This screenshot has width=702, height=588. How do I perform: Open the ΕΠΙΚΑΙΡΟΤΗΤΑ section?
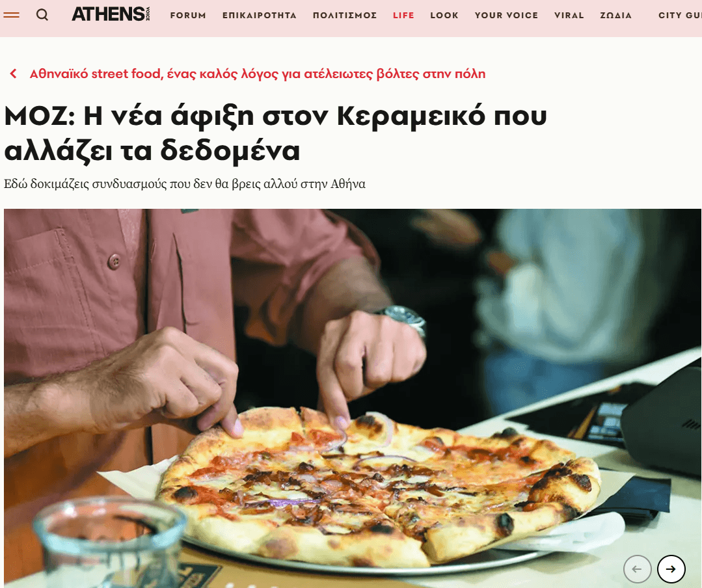tap(260, 15)
